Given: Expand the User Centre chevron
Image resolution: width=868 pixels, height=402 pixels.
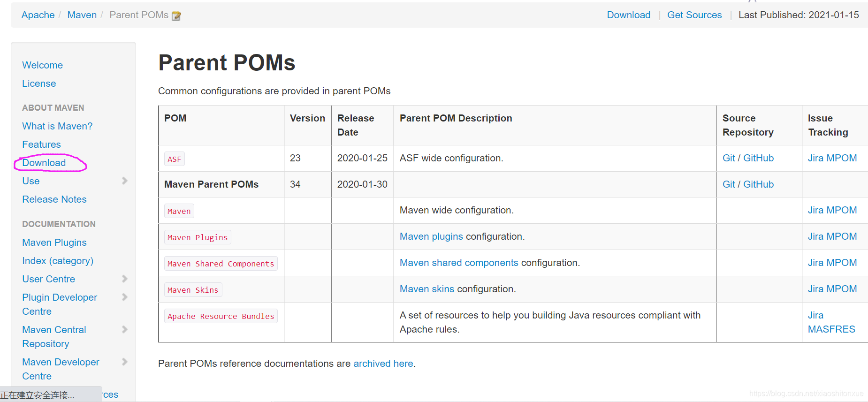Looking at the screenshot, I should click(x=124, y=279).
